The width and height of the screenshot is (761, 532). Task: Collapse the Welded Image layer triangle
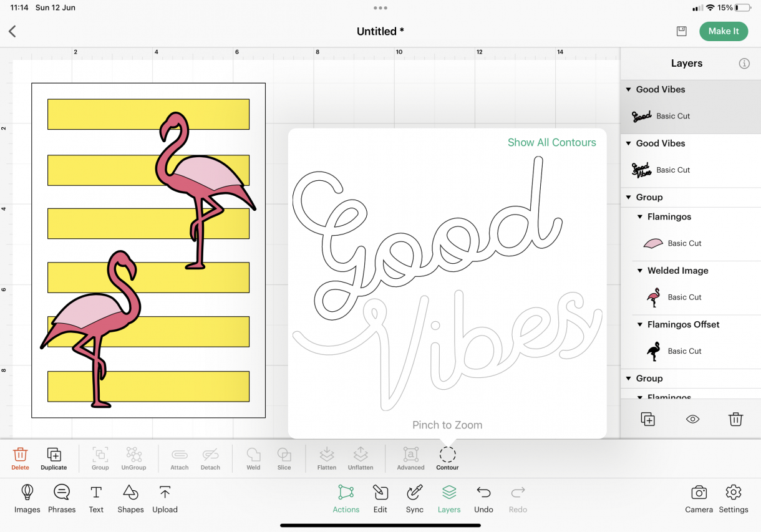coord(640,271)
